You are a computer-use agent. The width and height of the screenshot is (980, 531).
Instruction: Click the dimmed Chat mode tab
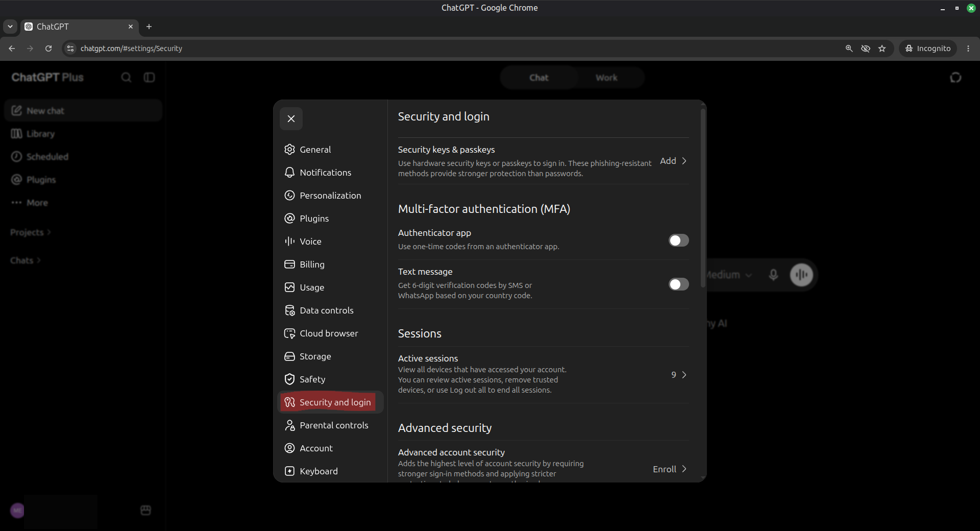pyautogui.click(x=538, y=78)
